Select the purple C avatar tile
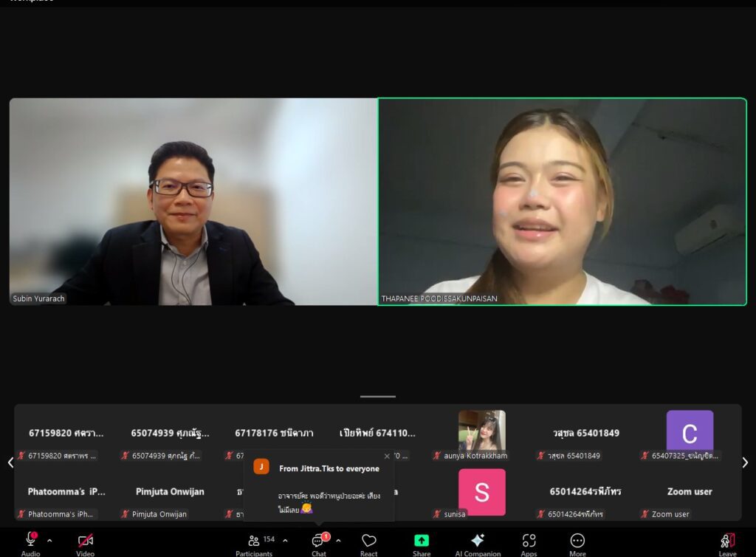 tap(690, 430)
